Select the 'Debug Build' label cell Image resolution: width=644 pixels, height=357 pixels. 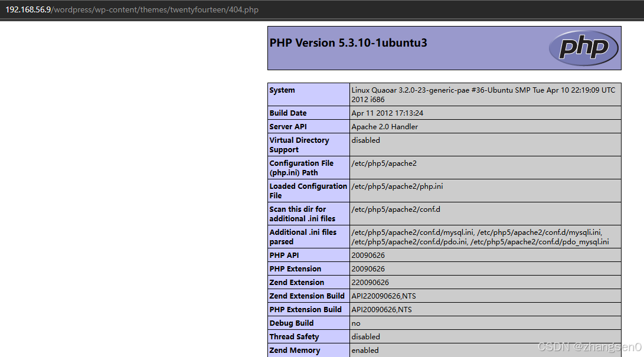pyautogui.click(x=309, y=323)
